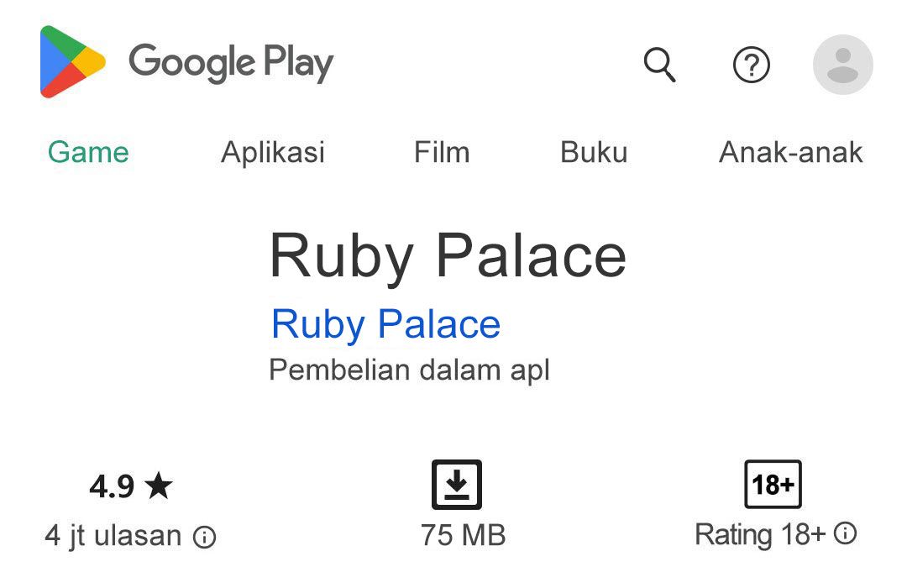Click the star icon next to 4.9
This screenshot has width=907, height=588.
pos(160,486)
